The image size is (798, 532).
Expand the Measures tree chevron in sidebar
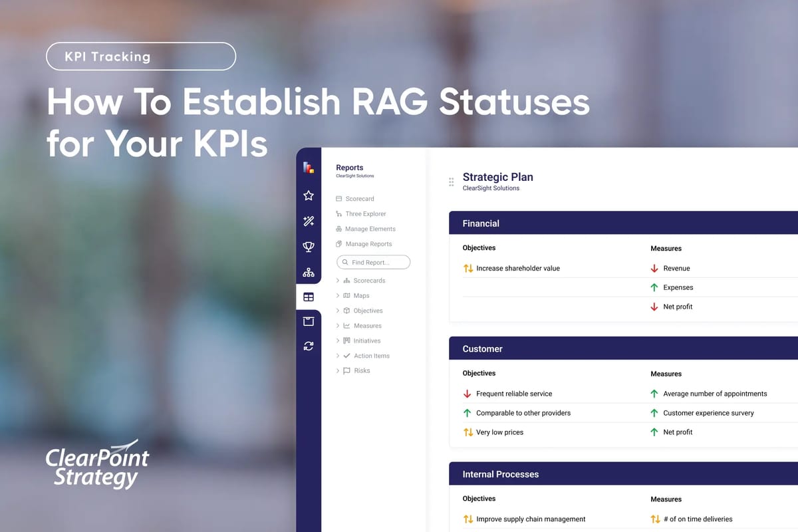click(338, 326)
